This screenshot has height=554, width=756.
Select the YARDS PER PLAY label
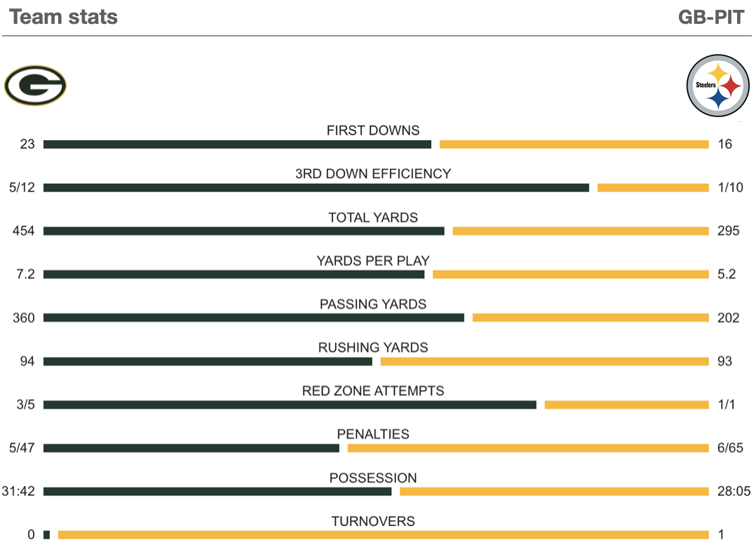(373, 261)
